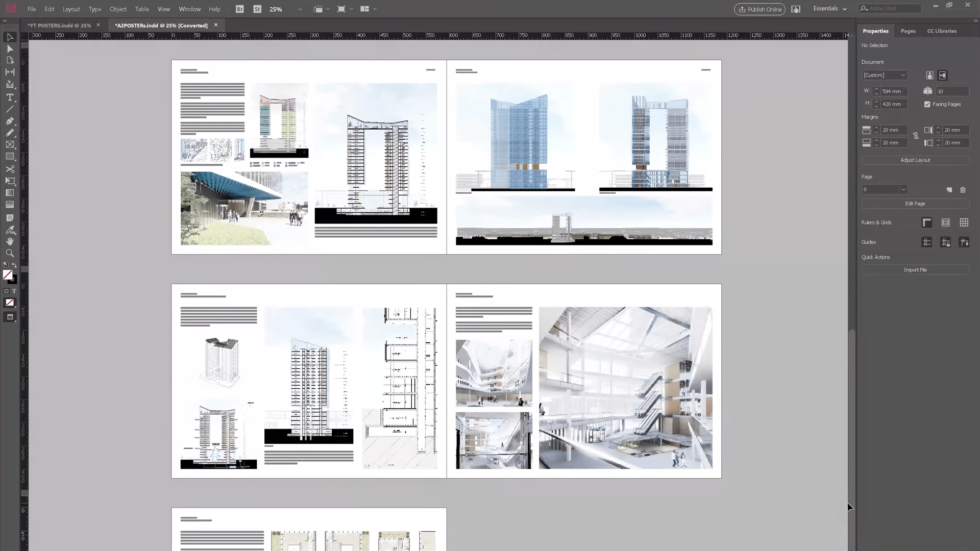Uncheck the Facing Pages checkbox
The width and height of the screenshot is (980, 551).
click(927, 104)
